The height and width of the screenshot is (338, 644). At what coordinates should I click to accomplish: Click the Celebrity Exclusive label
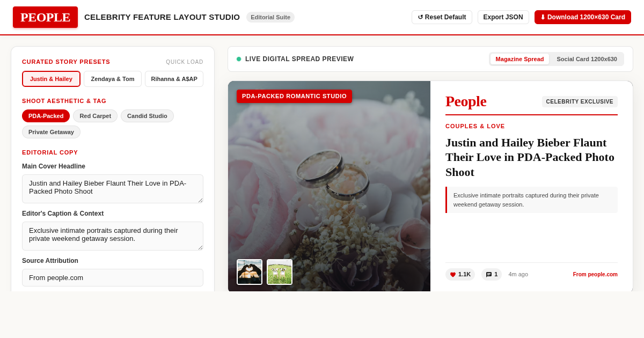pos(580,101)
